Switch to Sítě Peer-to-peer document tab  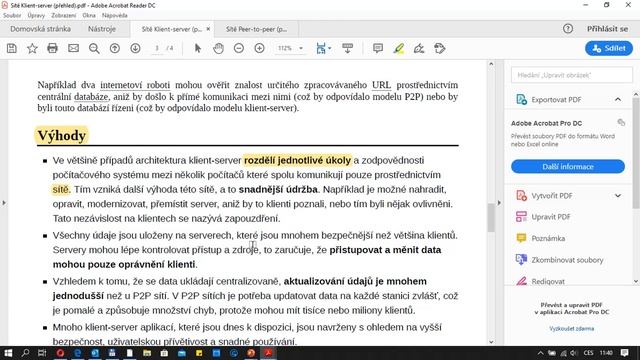[x=256, y=29]
